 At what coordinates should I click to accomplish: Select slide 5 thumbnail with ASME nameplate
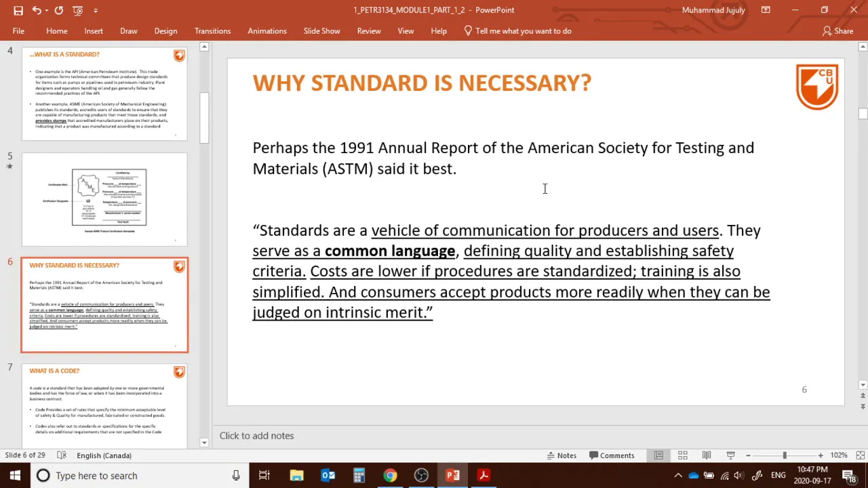pyautogui.click(x=104, y=199)
